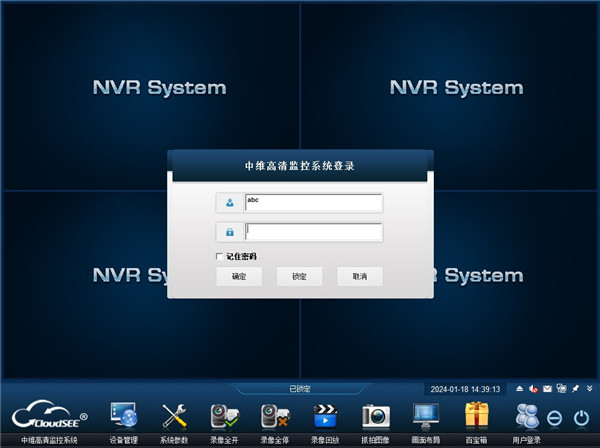The height and width of the screenshot is (448, 600).
Task: Click the Capture Image (抓拍图像) camera icon
Action: tap(375, 416)
